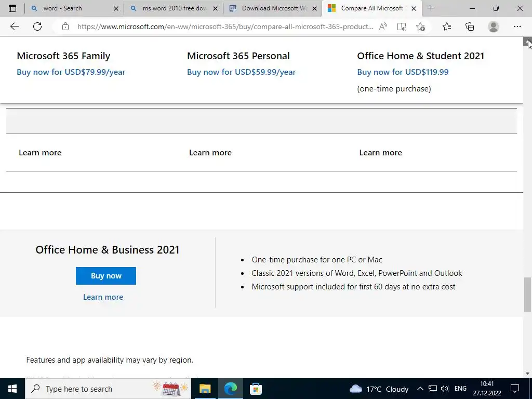Select the 'Microsoft support included' bullet text
Screen dimensions: 532x399
pos(353,287)
